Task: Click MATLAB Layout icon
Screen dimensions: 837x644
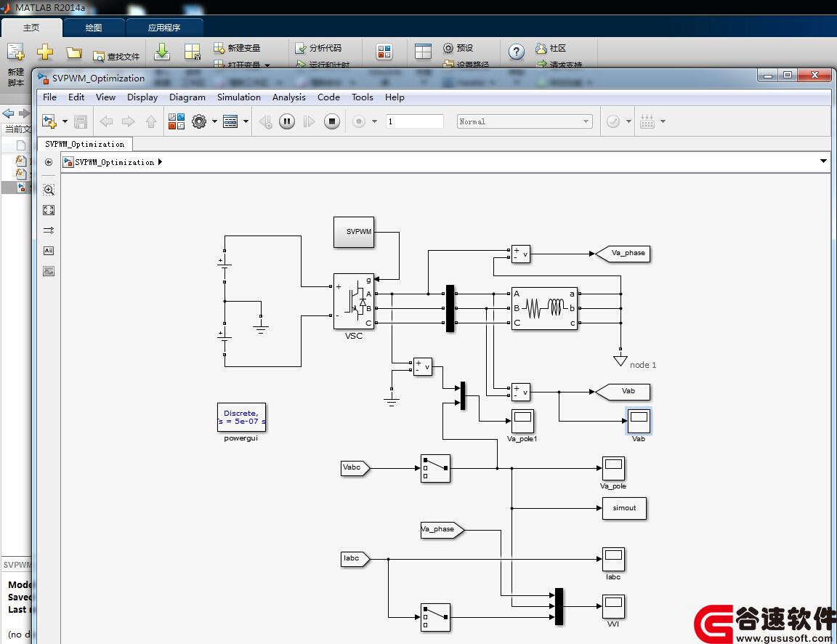Action: [x=423, y=52]
